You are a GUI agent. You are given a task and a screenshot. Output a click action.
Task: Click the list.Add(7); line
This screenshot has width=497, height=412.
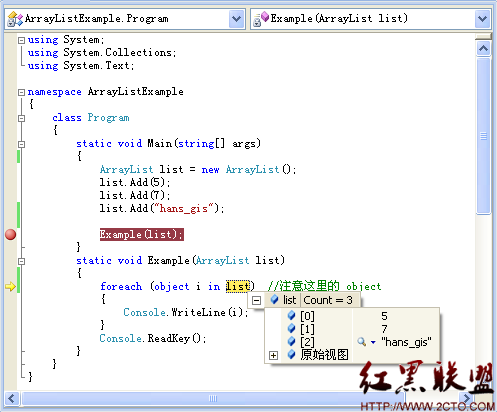click(135, 195)
